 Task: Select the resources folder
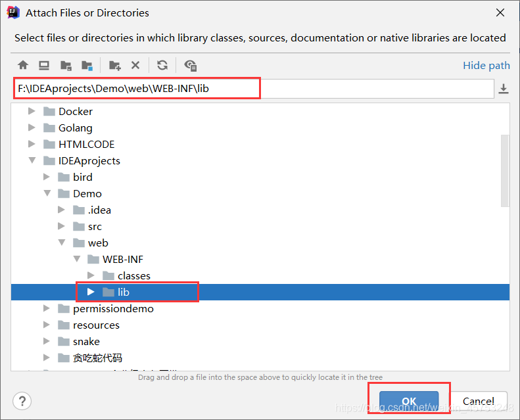coord(89,325)
